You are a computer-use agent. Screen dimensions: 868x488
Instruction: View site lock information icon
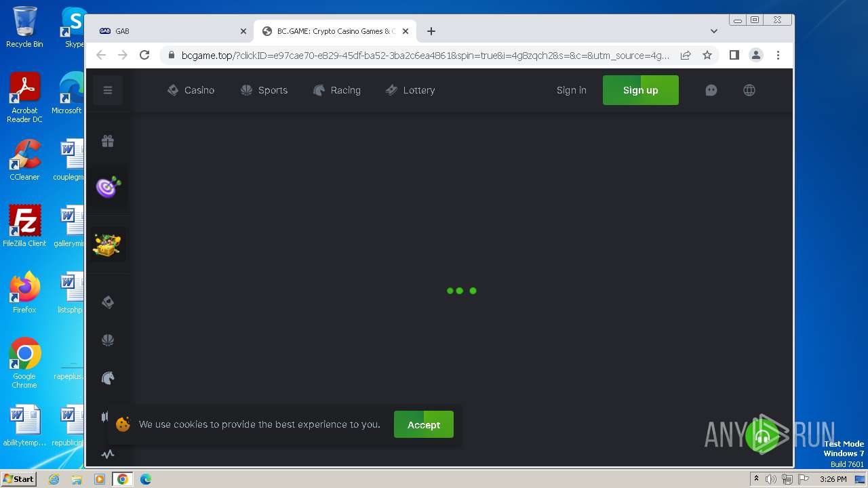[171, 56]
